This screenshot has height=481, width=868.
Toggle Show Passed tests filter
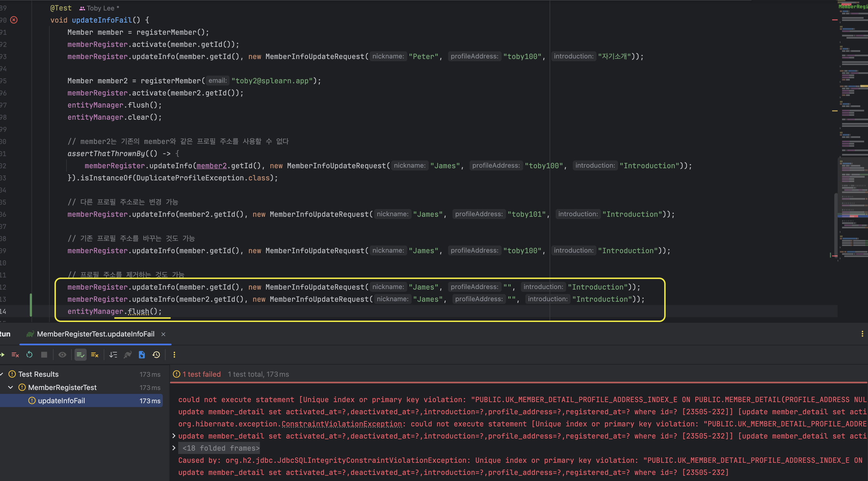pos(80,355)
